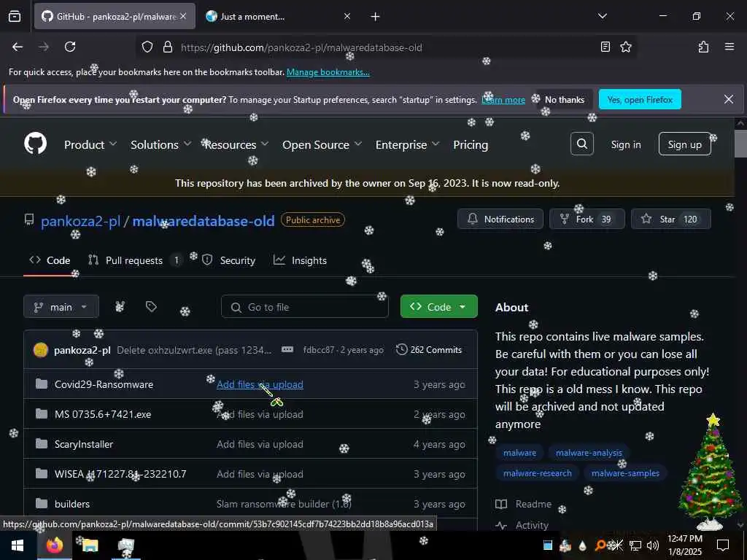Open the Pull requests tab
Image resolution: width=747 pixels, height=560 pixels.
(x=134, y=260)
